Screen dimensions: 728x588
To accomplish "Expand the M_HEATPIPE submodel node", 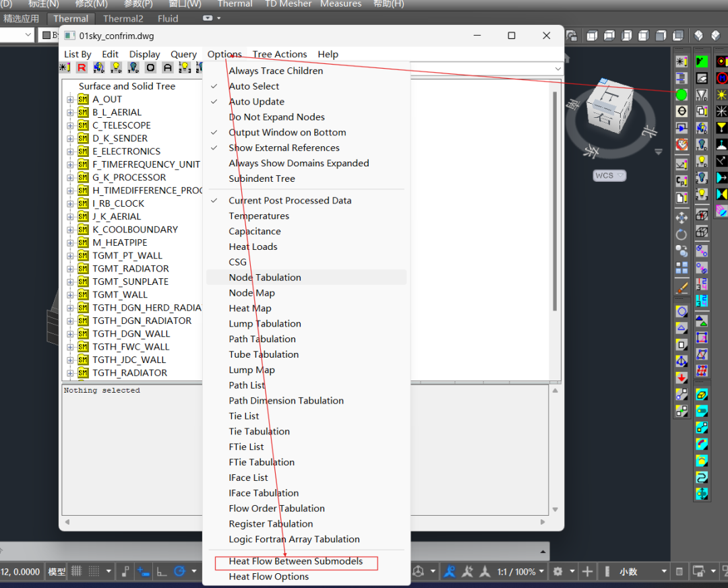I will click(x=70, y=243).
